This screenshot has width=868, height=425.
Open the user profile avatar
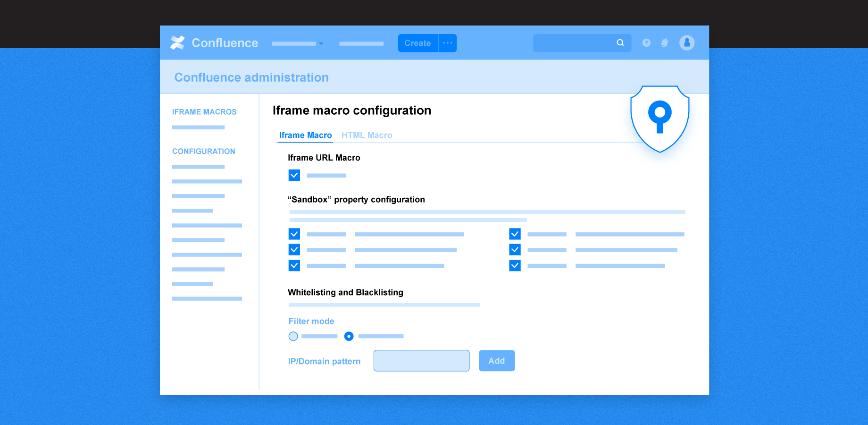pos(687,43)
